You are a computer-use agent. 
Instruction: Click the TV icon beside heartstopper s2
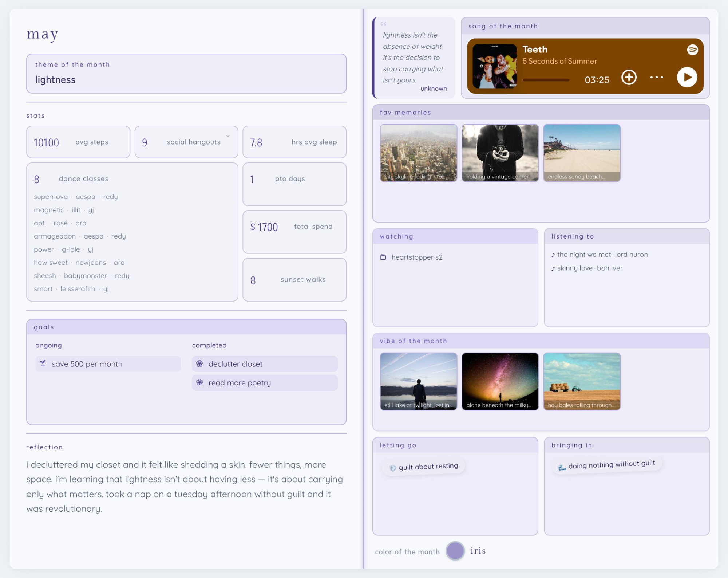[x=383, y=257]
